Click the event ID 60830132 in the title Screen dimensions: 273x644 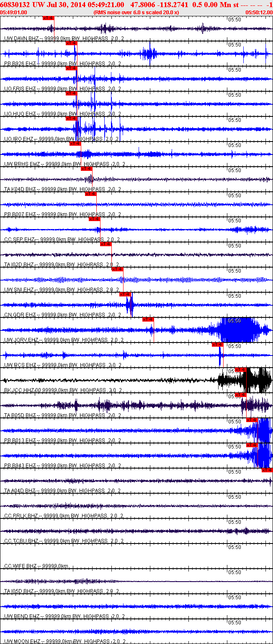click(15, 5)
